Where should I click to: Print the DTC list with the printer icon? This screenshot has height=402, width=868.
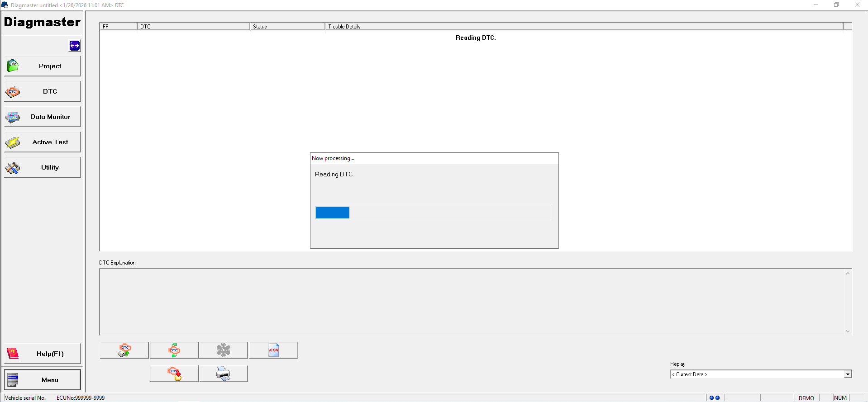pyautogui.click(x=224, y=374)
